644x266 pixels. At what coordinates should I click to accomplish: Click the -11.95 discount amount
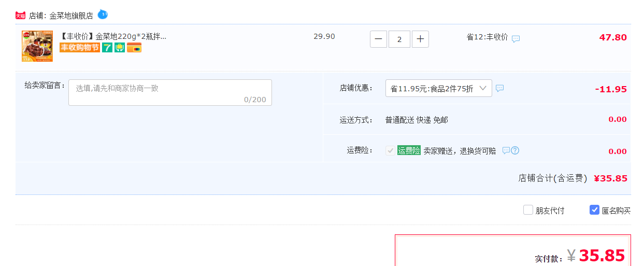click(x=611, y=89)
